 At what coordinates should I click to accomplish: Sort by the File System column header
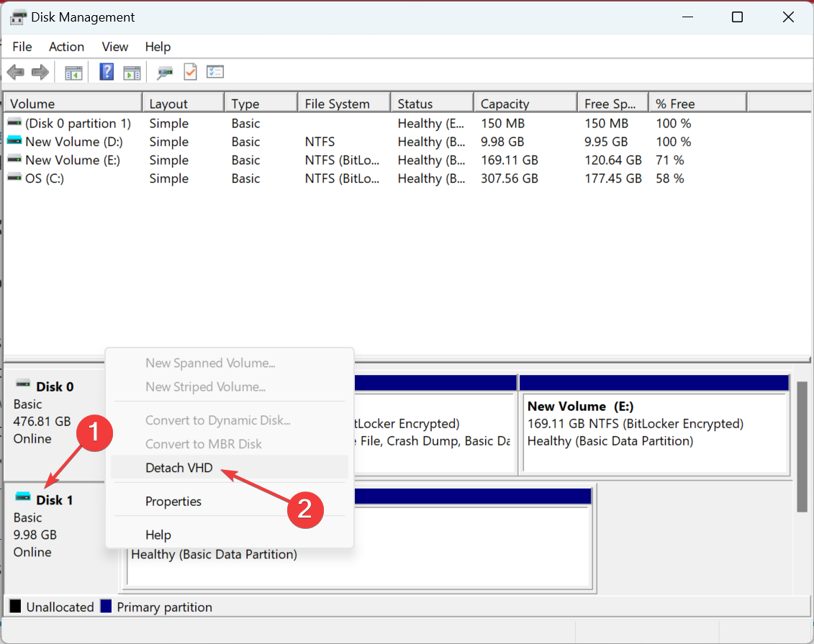[344, 104]
